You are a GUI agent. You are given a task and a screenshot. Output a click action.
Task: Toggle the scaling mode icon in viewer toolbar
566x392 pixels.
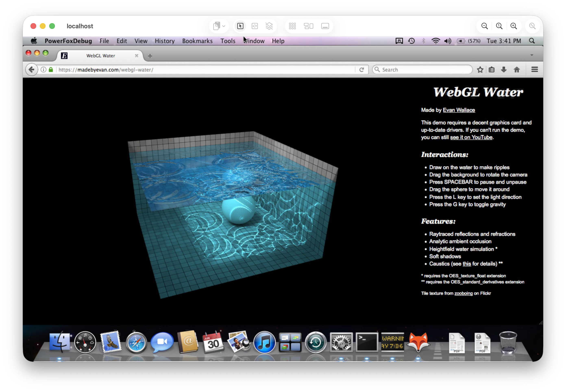click(255, 26)
